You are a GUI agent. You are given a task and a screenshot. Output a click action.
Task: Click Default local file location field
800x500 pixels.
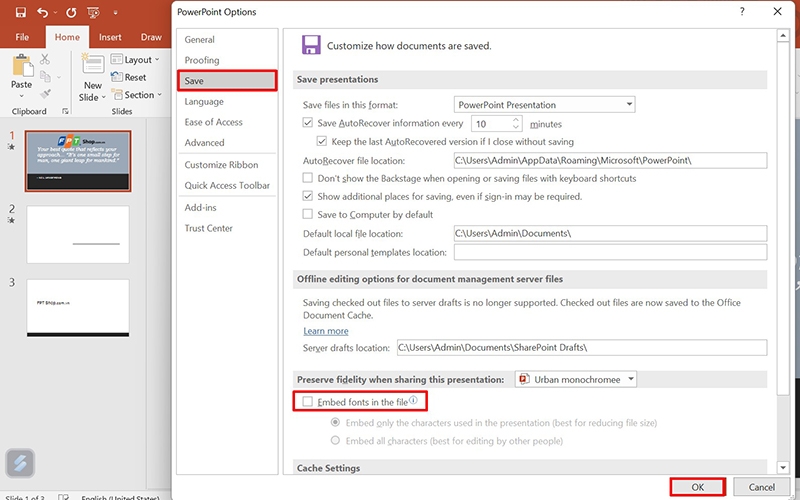pyautogui.click(x=610, y=233)
